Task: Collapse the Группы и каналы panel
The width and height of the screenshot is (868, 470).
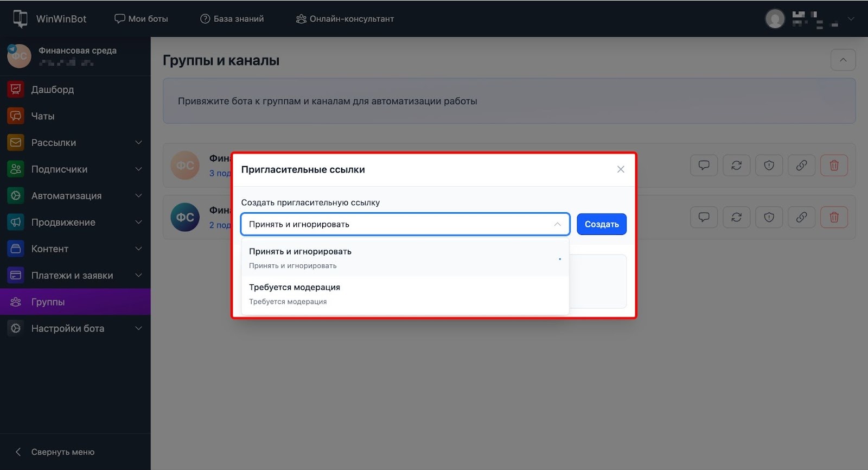Action: tap(843, 60)
